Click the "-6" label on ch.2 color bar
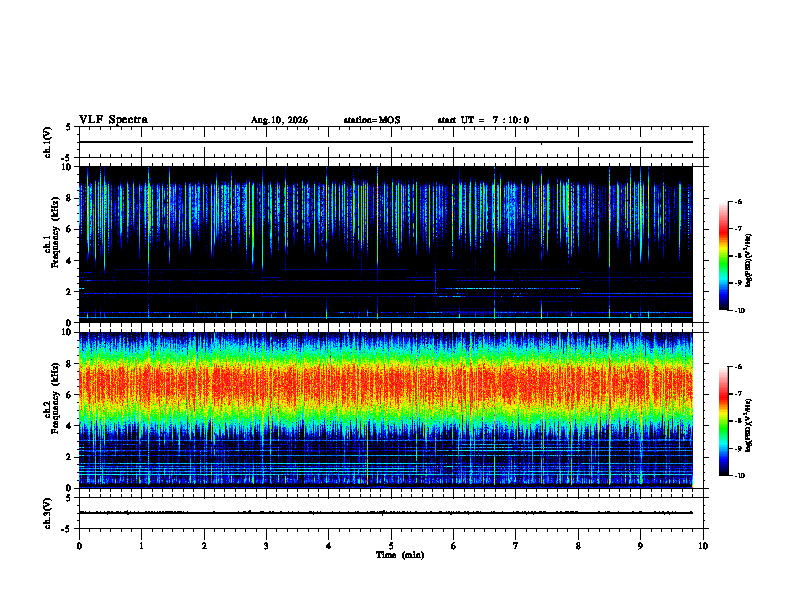 738,367
